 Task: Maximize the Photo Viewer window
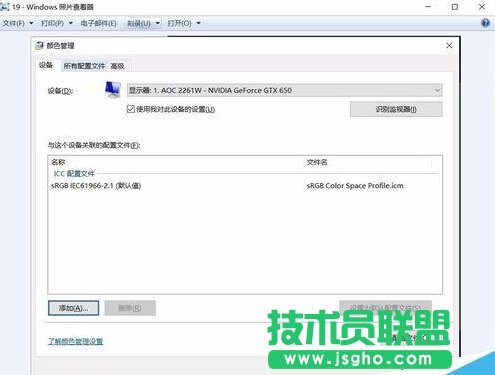tap(455, 7)
